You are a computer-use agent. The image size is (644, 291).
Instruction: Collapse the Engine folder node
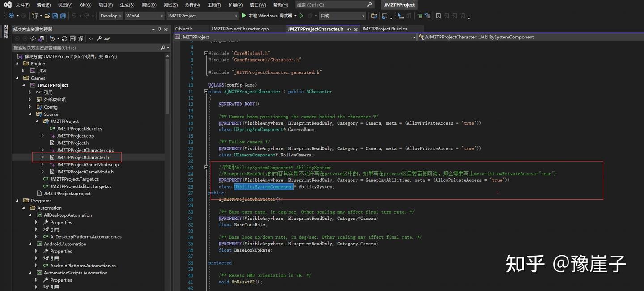coord(18,64)
